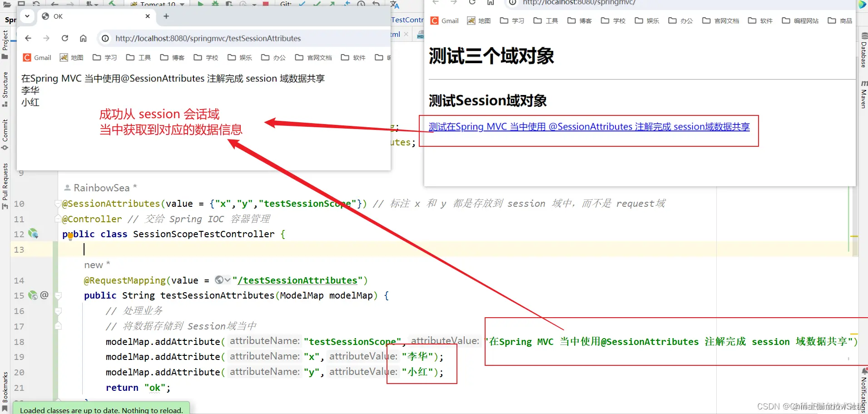Image resolution: width=868 pixels, height=414 pixels.
Task: Open 商品 folder in right browser bookmarks
Action: pyautogui.click(x=840, y=21)
